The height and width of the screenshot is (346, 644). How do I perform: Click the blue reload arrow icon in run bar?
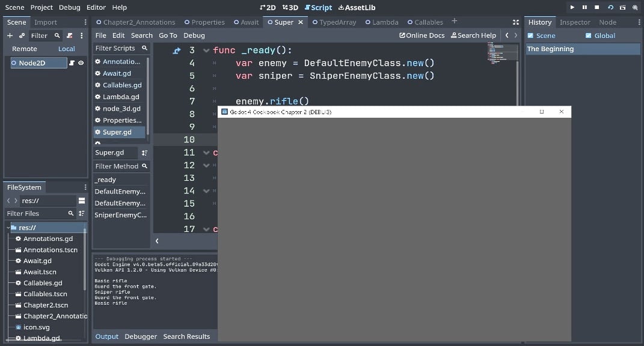pyautogui.click(x=610, y=7)
